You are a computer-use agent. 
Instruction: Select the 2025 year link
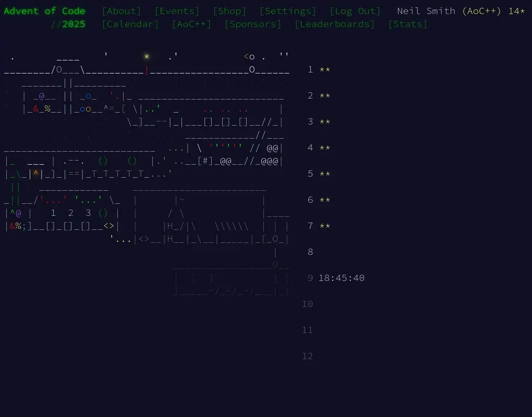tap(74, 24)
